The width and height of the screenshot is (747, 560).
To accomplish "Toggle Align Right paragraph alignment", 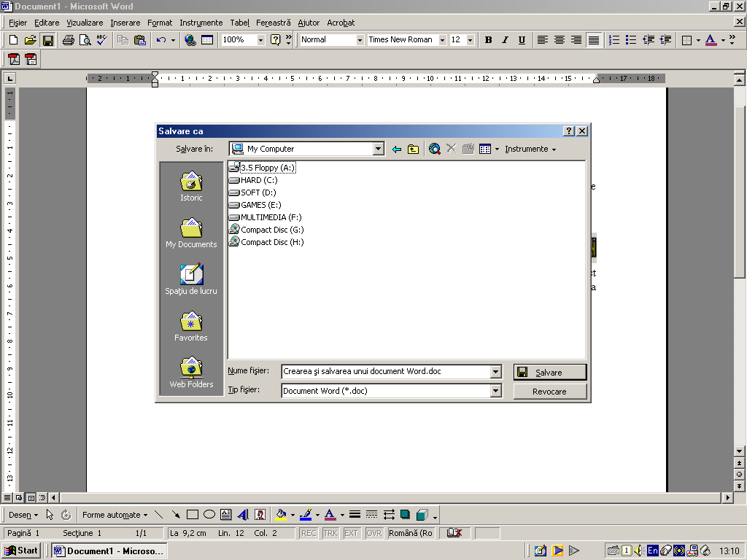I will coord(576,40).
